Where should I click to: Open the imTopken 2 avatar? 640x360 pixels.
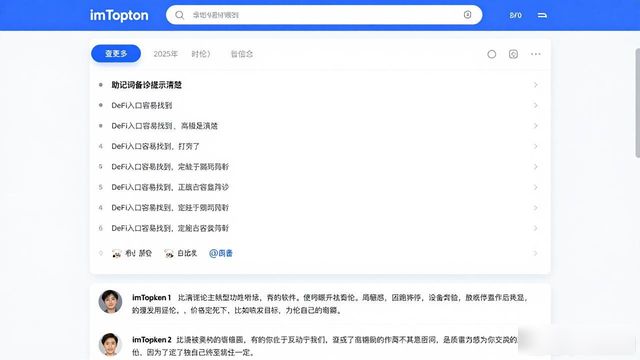pos(110,344)
